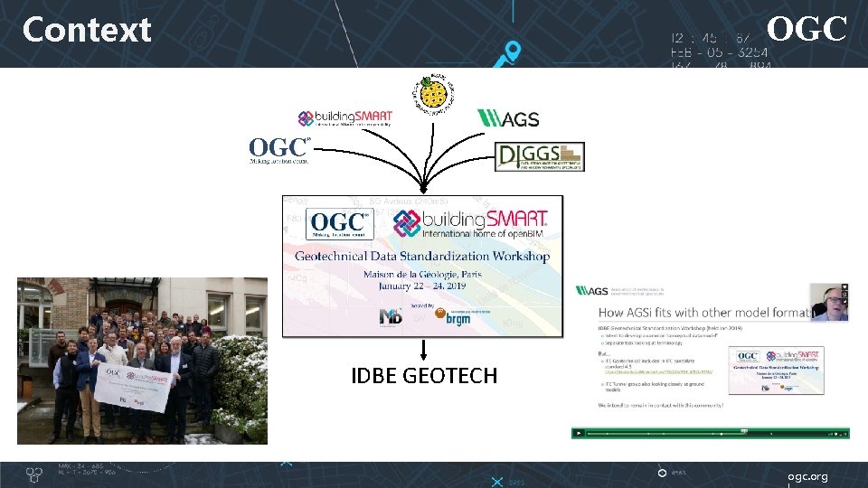Click the AGS logo in video slide
The width and height of the screenshot is (868, 488).
coord(591,290)
